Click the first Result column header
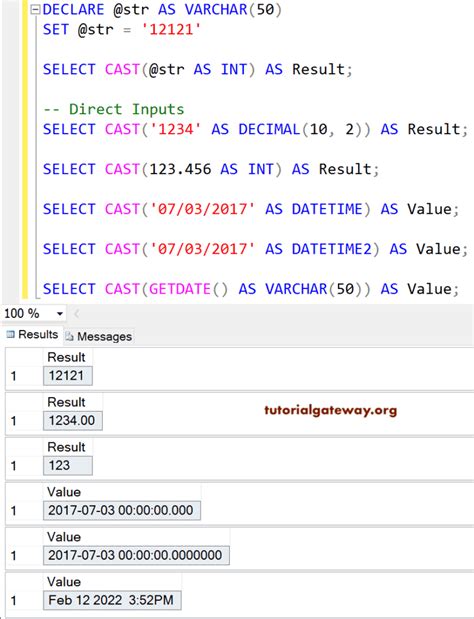The width and height of the screenshot is (474, 619). [x=66, y=357]
